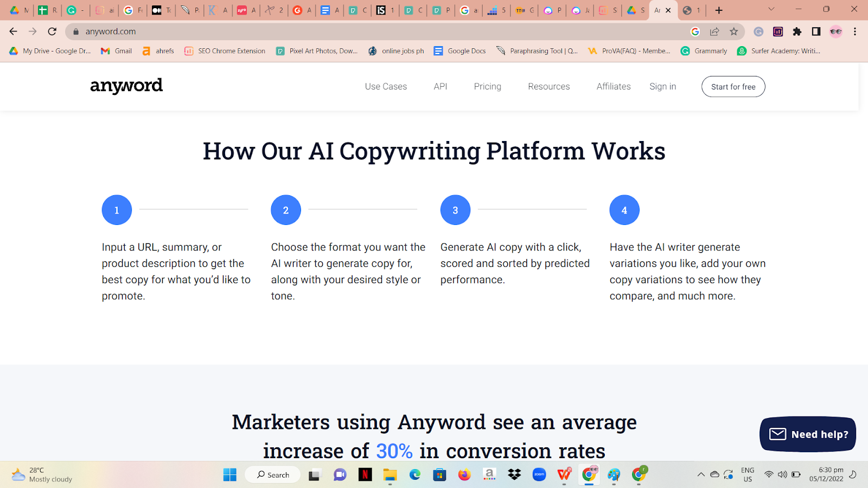Click the taskbar Search box

coord(272,475)
